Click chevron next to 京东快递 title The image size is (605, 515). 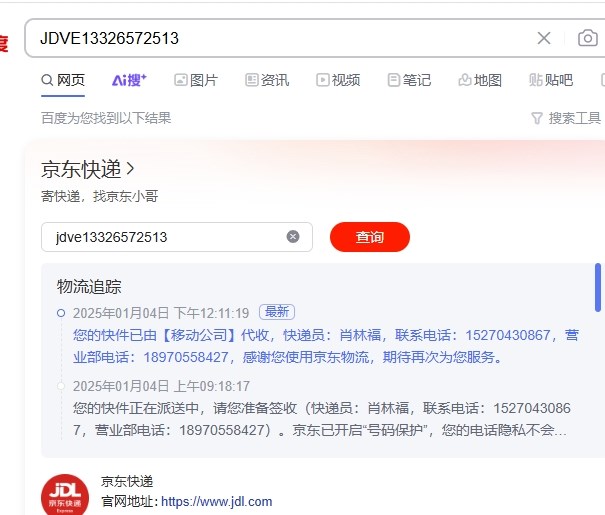click(x=130, y=169)
